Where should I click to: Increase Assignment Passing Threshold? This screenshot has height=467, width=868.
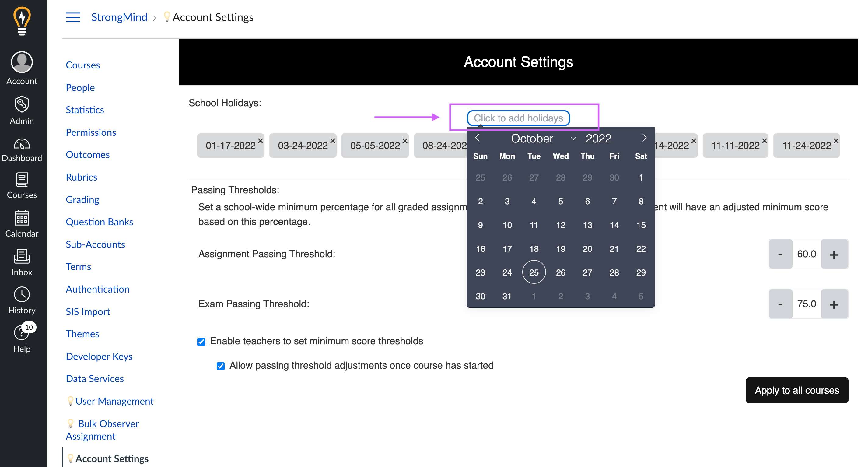pos(834,254)
